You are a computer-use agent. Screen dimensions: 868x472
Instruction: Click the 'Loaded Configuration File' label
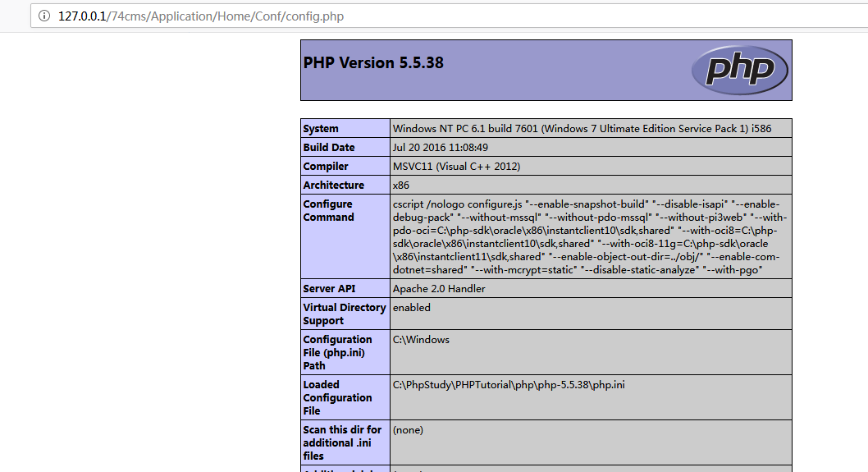click(x=337, y=398)
